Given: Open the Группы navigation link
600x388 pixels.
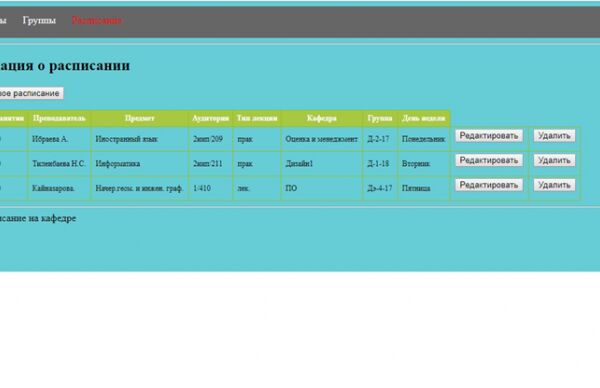Looking at the screenshot, I should pos(39,20).
